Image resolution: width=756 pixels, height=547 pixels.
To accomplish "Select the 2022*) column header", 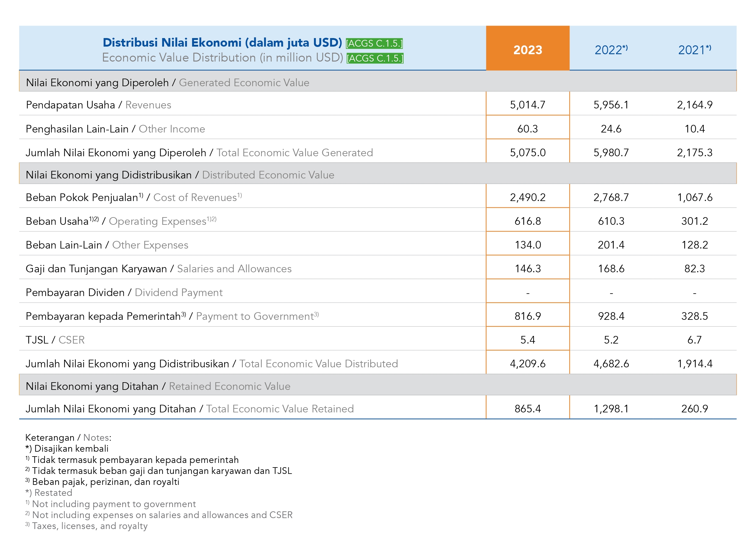I will 611,50.
